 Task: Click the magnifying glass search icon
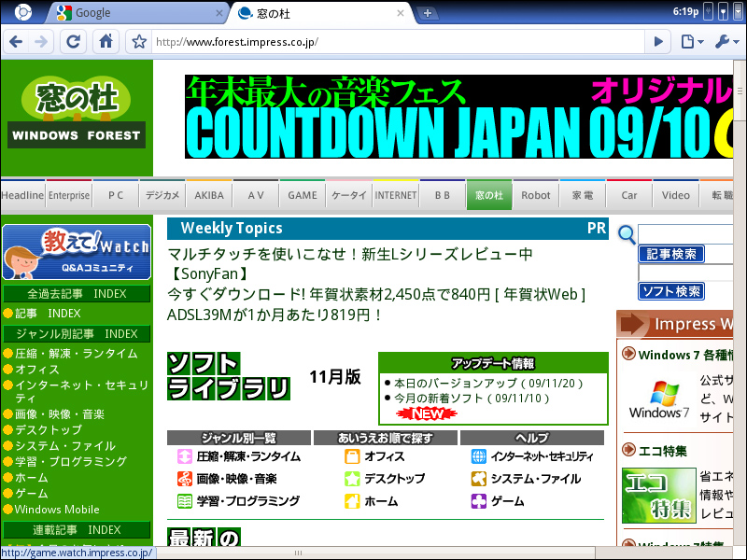click(x=627, y=234)
